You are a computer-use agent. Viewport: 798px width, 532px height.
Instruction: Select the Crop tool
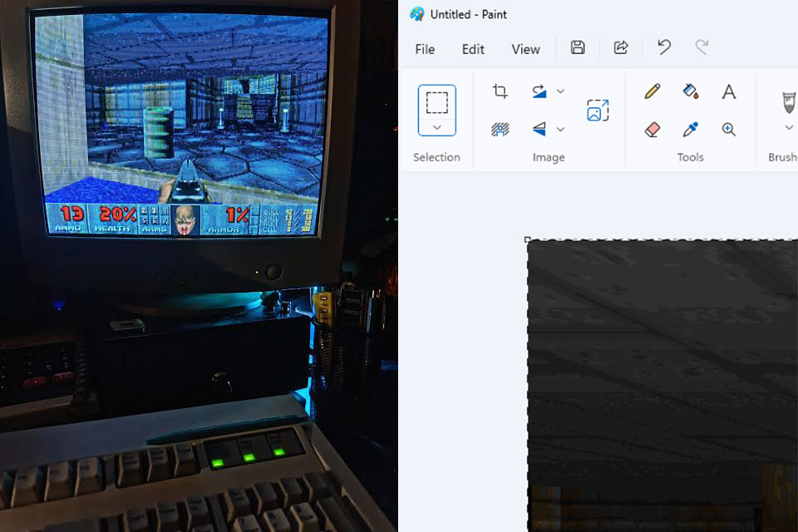pos(500,91)
